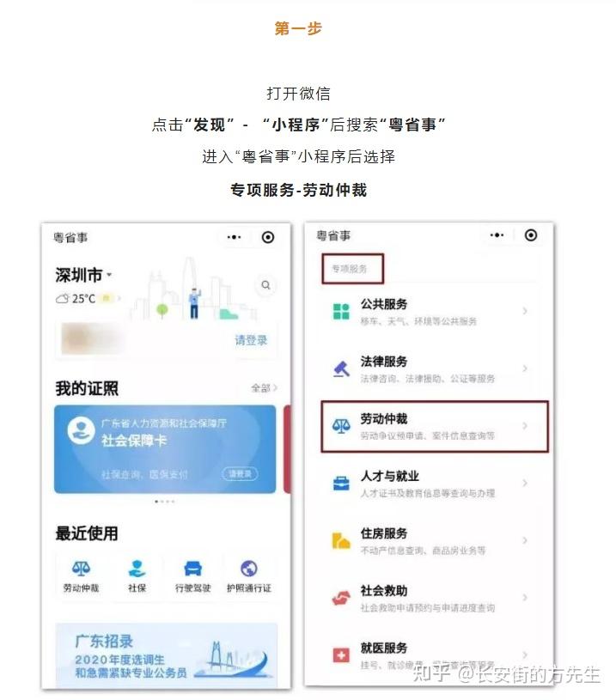Tap the circular close-target icon in the right mini program
This screenshot has width=616, height=700.
tap(531, 234)
